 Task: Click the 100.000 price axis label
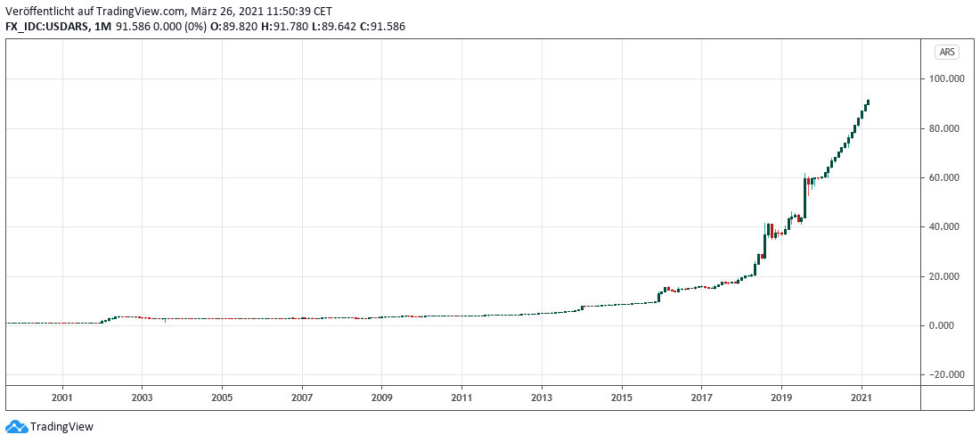944,78
